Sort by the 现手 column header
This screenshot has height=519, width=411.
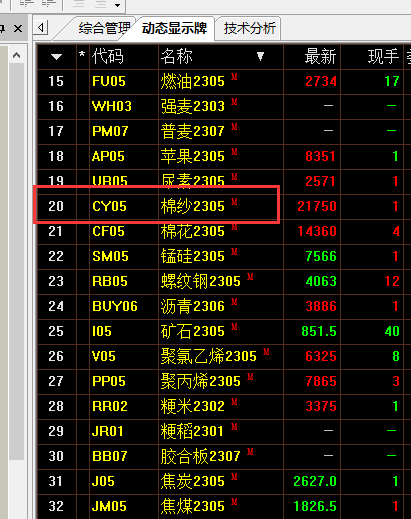(383, 56)
